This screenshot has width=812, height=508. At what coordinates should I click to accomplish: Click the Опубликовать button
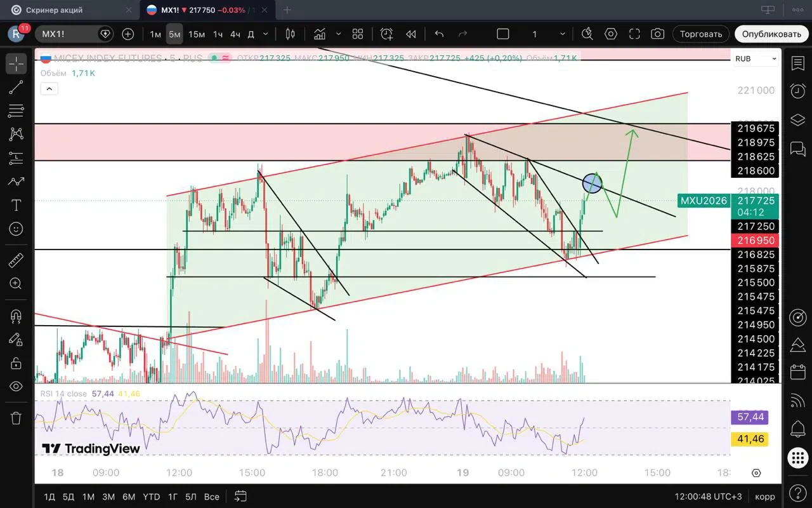(771, 34)
